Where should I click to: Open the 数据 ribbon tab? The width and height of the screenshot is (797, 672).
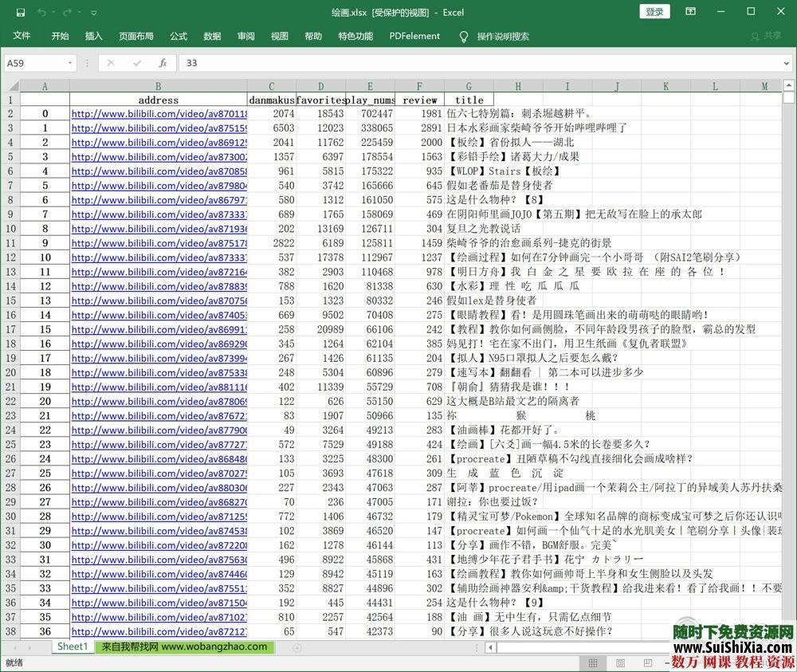pyautogui.click(x=213, y=36)
